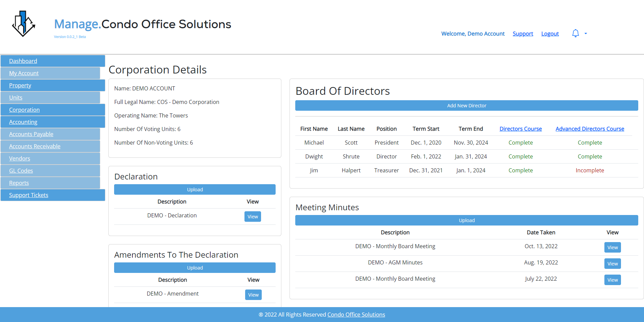Click Logout at the top right
The height and width of the screenshot is (322, 644).
point(550,34)
